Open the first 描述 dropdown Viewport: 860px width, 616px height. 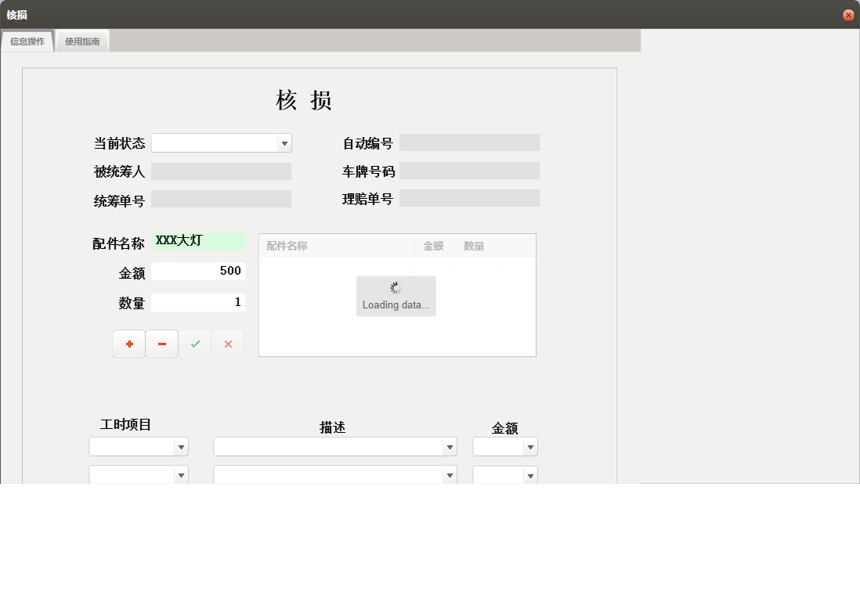coord(450,446)
